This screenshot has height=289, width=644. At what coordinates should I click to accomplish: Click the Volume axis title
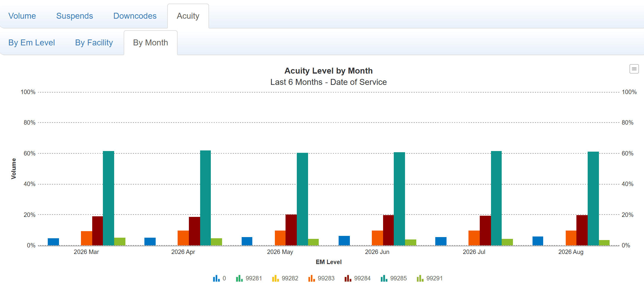tap(14, 169)
